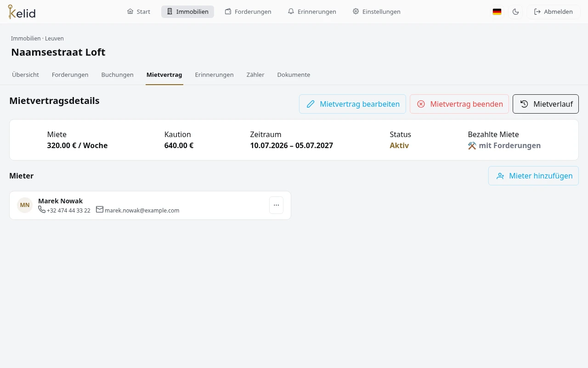This screenshot has height=368, width=588.
Task: Select the Mietvertrag tab
Action: click(164, 75)
